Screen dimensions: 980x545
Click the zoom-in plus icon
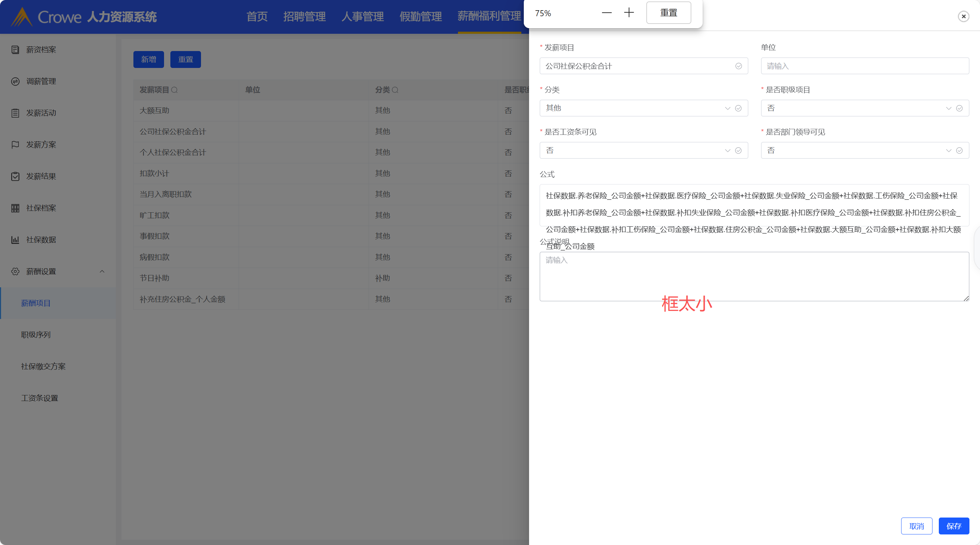629,13
